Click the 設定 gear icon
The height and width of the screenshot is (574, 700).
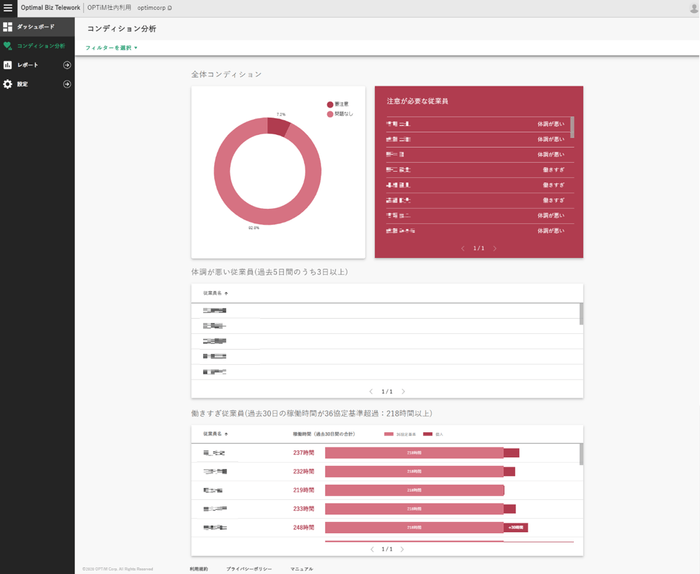pos(7,84)
